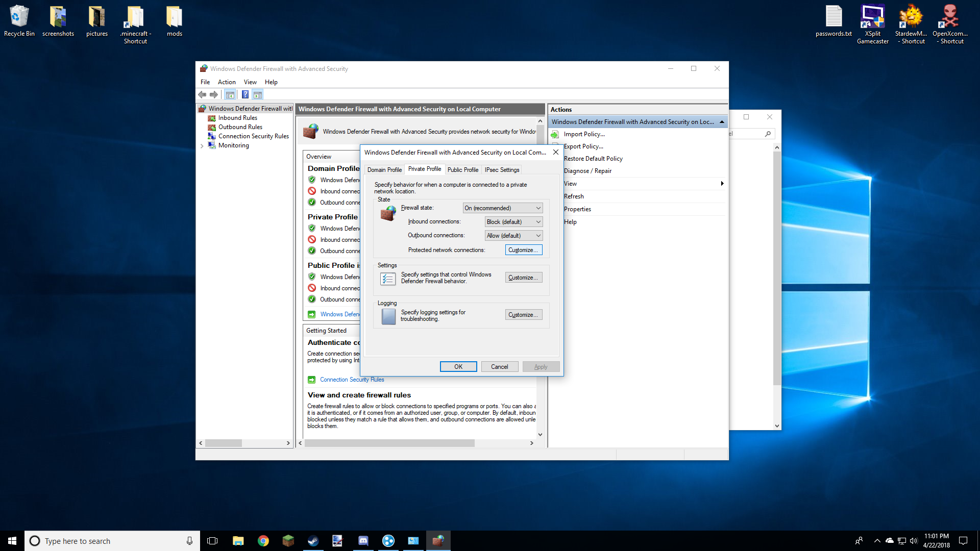Click the Import Policy action icon
This screenshot has width=980, height=551.
coord(555,134)
